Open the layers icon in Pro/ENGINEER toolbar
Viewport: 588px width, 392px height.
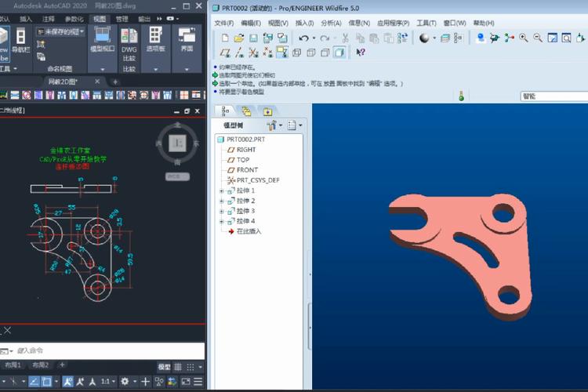click(x=445, y=38)
